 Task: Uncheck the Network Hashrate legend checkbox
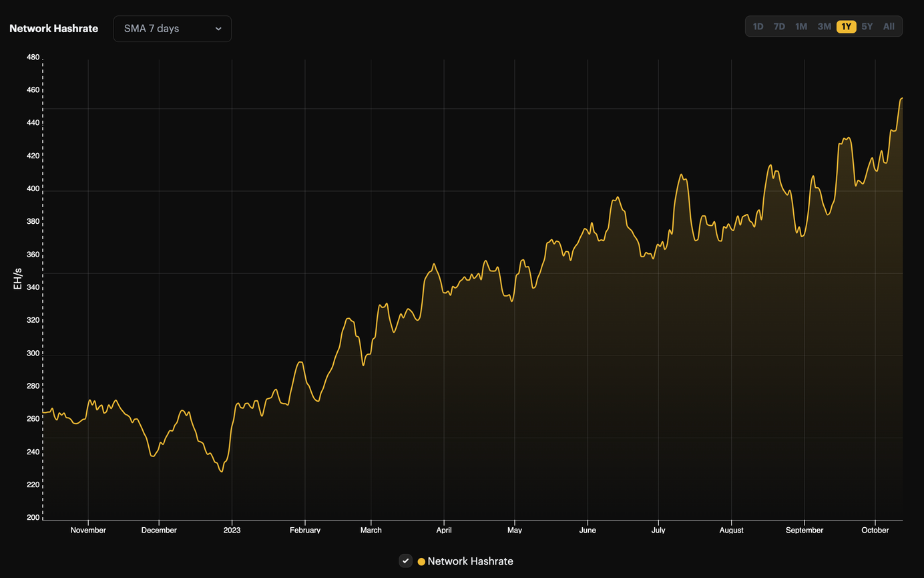pos(406,561)
